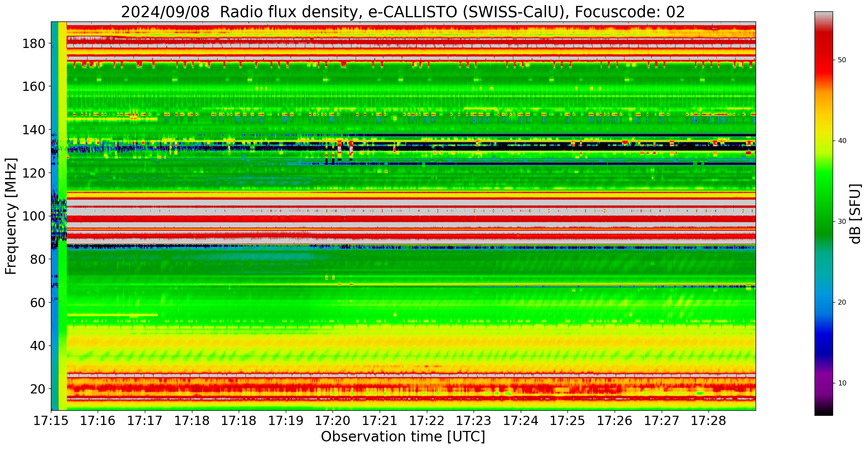Click the 'Frequency [MHz]' axis label

tap(11, 216)
